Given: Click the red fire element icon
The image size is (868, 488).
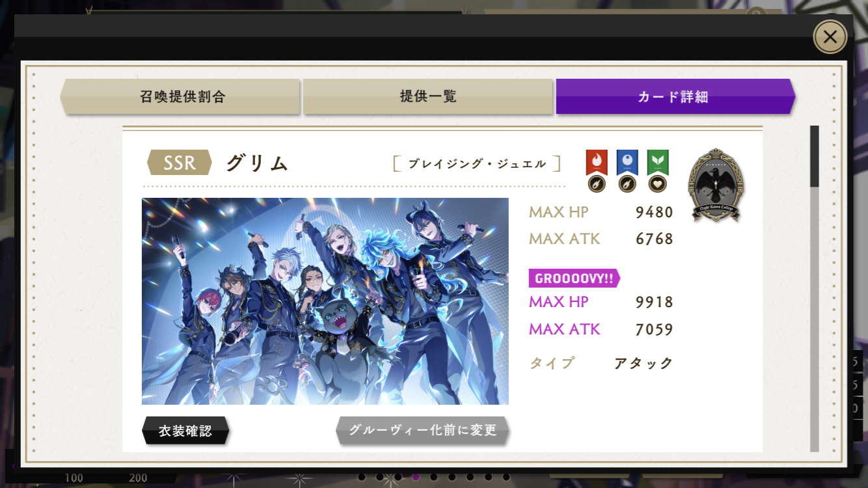Looking at the screenshot, I should (x=597, y=161).
